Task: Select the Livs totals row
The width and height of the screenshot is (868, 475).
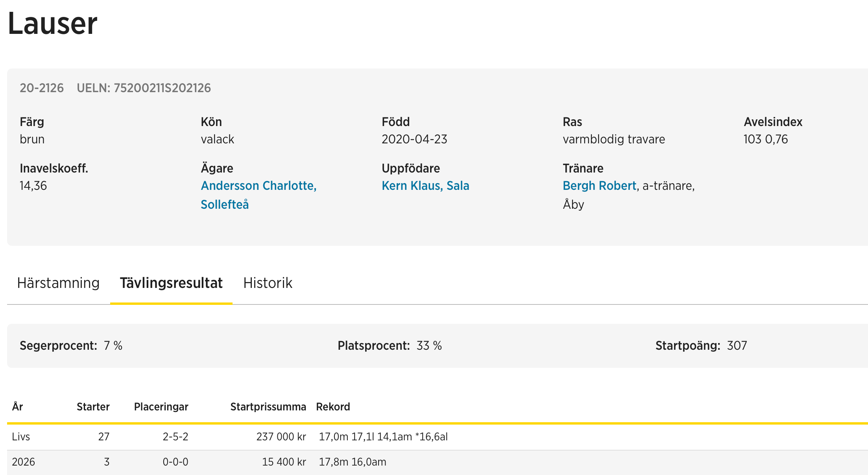Action: [21, 437]
